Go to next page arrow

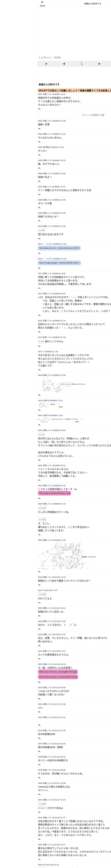click(x=99, y=64)
